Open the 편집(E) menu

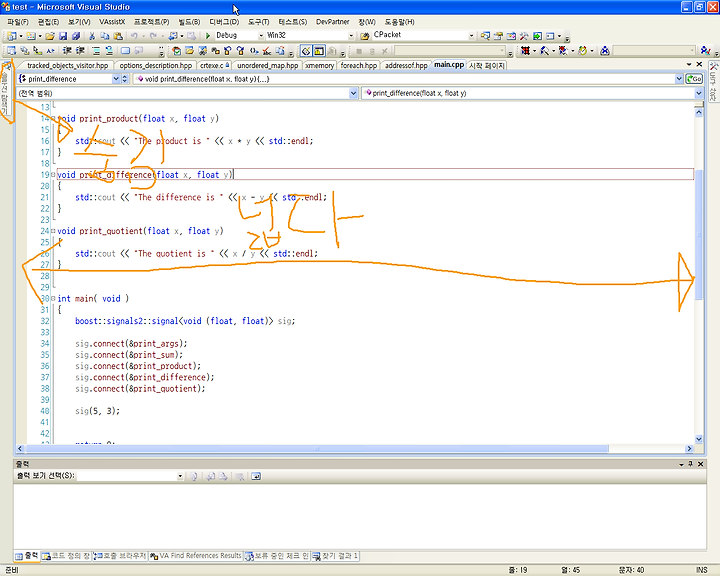pos(48,22)
